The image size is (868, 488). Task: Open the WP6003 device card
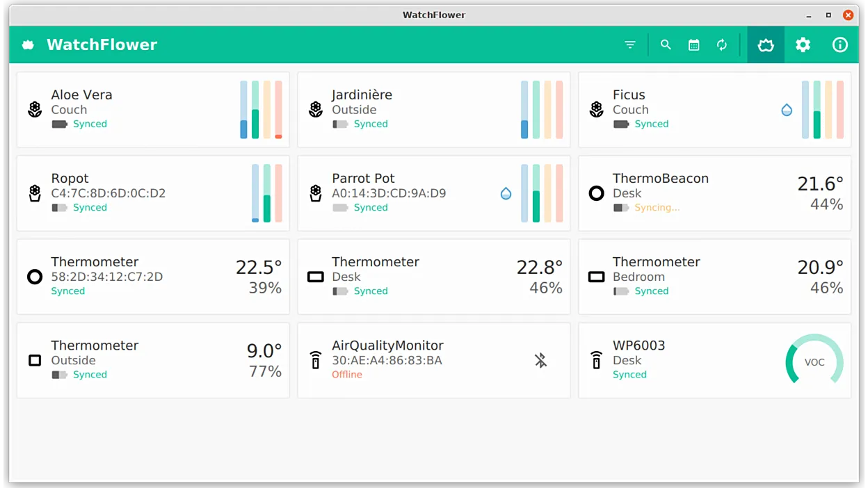[x=715, y=360]
